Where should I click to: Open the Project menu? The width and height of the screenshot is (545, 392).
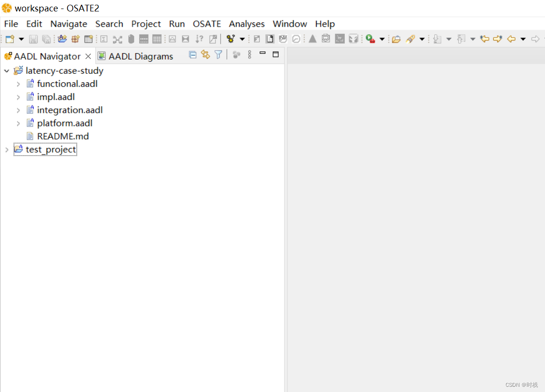(x=146, y=24)
